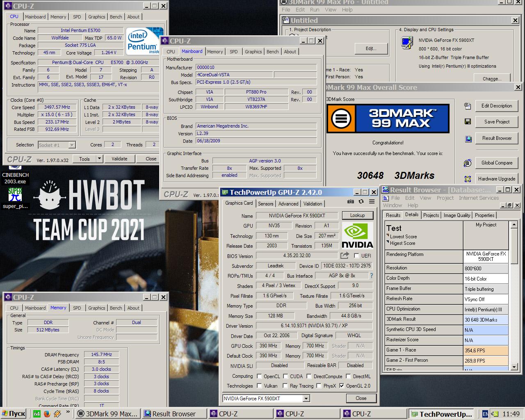Open the super_pi desktop icon

pyautogui.click(x=15, y=198)
